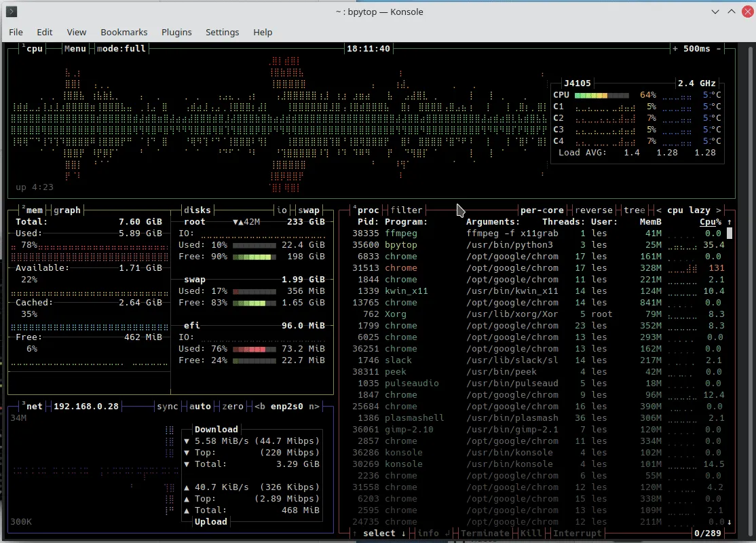Open the Help menu
Image resolution: width=756 pixels, height=543 pixels.
pyautogui.click(x=263, y=32)
